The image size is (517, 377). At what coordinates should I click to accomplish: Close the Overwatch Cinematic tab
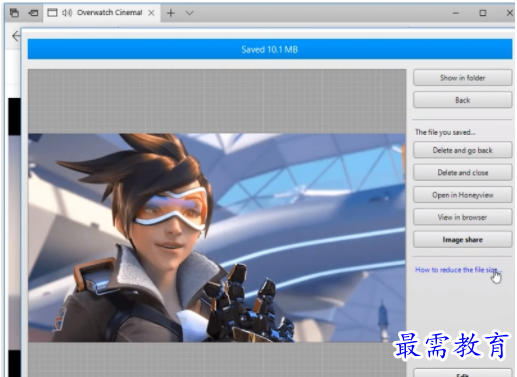[151, 13]
